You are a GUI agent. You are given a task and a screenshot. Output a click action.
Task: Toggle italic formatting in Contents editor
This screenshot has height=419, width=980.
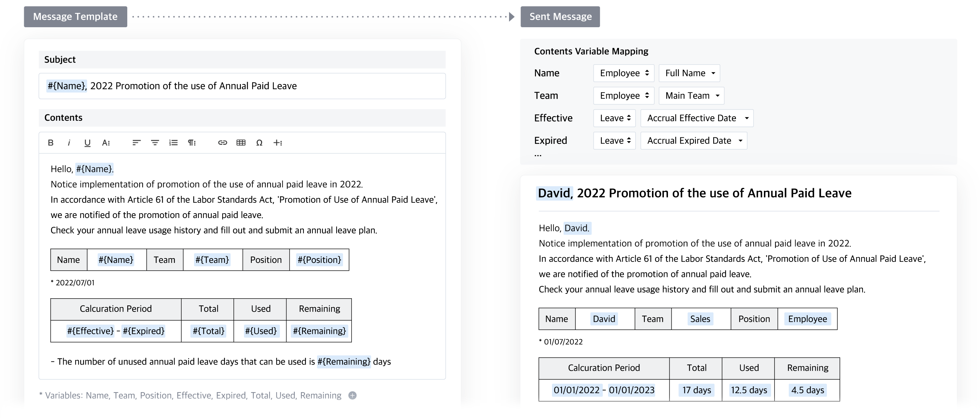click(x=69, y=143)
